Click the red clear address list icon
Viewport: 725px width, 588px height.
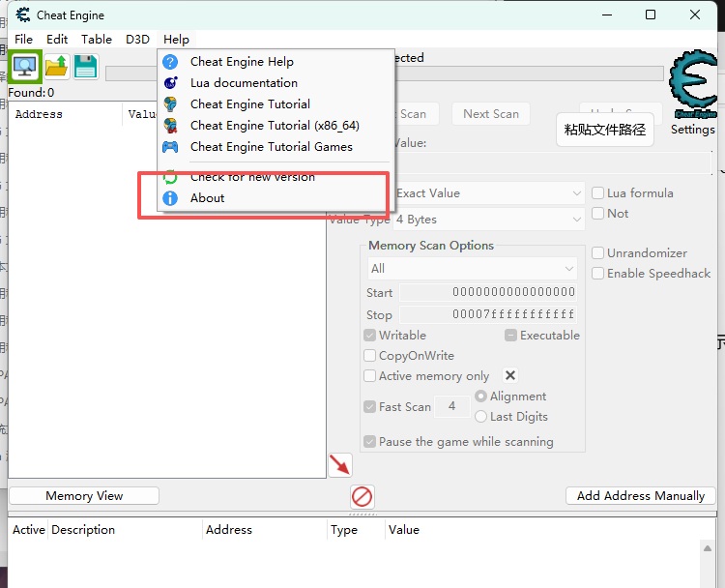362,497
